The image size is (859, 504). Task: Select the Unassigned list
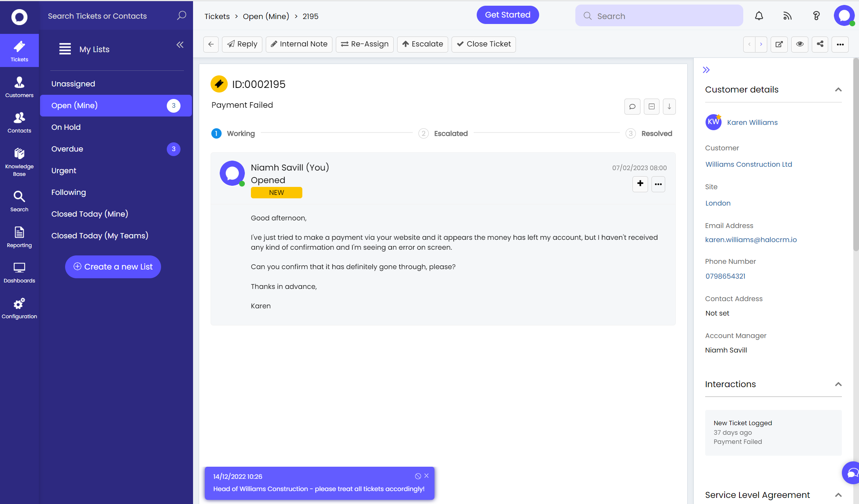tap(73, 84)
